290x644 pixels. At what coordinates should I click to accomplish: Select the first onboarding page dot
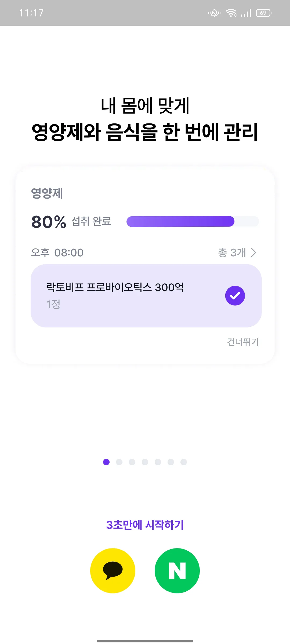106,462
